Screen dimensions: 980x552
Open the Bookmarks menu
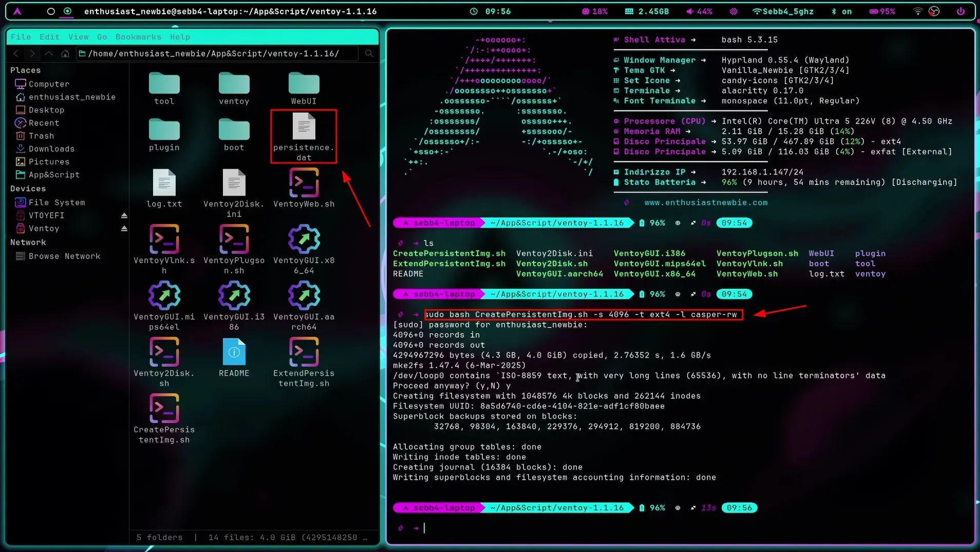[138, 37]
